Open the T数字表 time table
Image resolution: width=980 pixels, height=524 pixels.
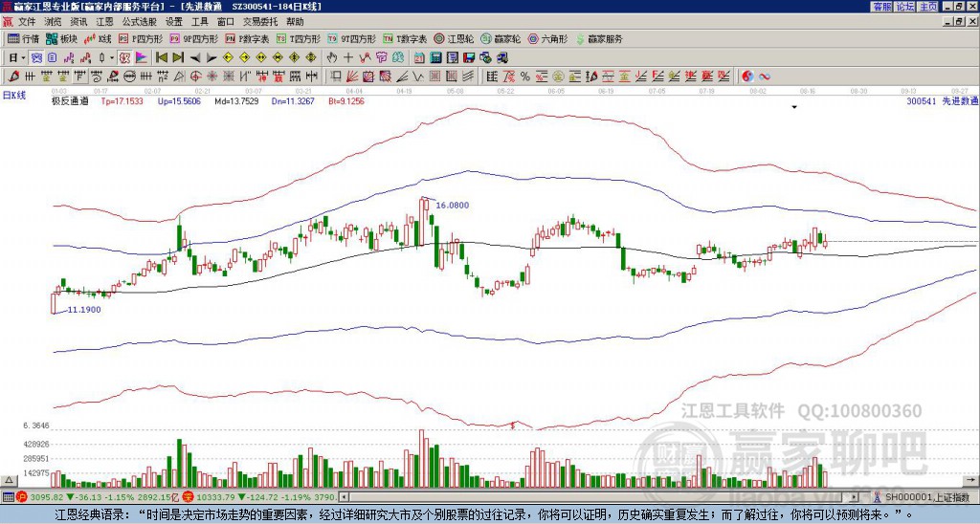tap(405, 38)
